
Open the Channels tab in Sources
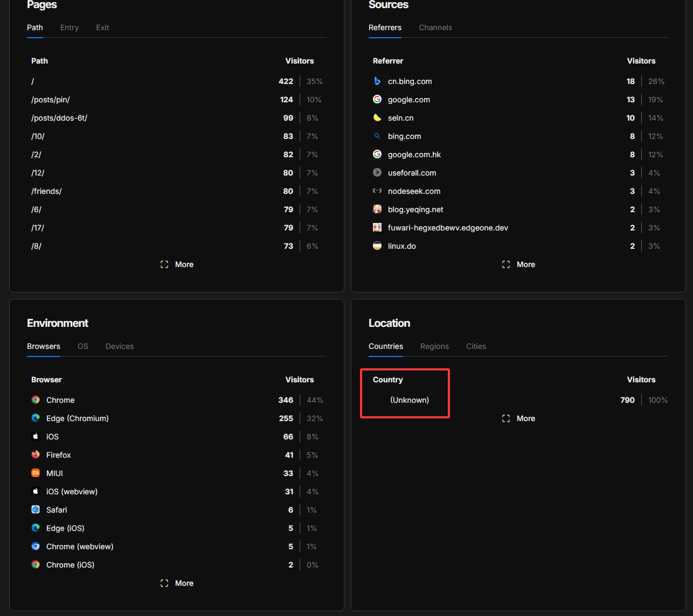pyautogui.click(x=435, y=27)
